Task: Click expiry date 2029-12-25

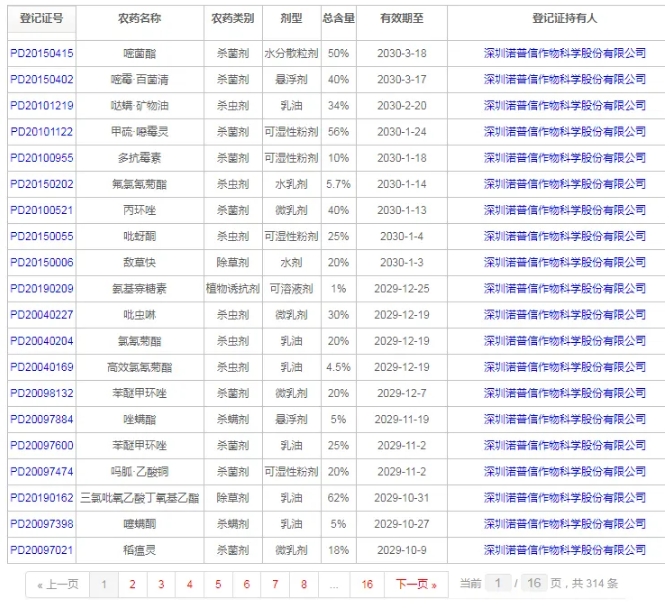Action: pos(402,289)
